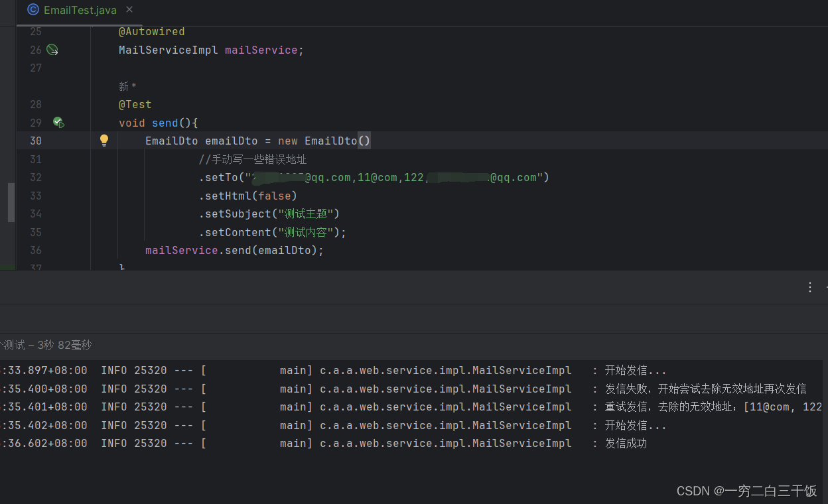This screenshot has height=504, width=828.
Task: Close the EmailTest.java tab
Action: tap(129, 9)
